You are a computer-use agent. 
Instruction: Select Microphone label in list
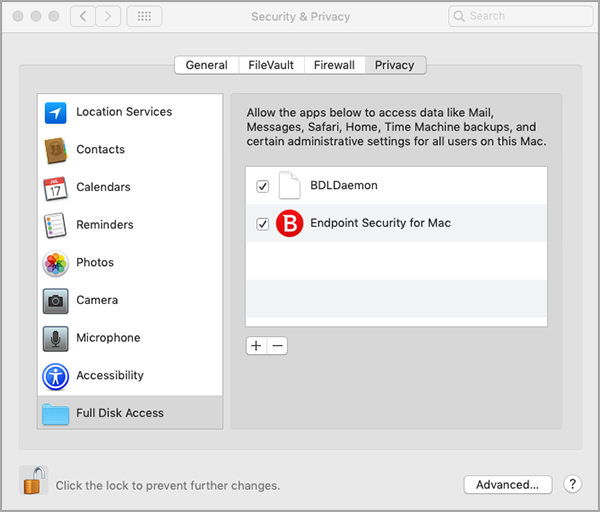click(x=108, y=338)
